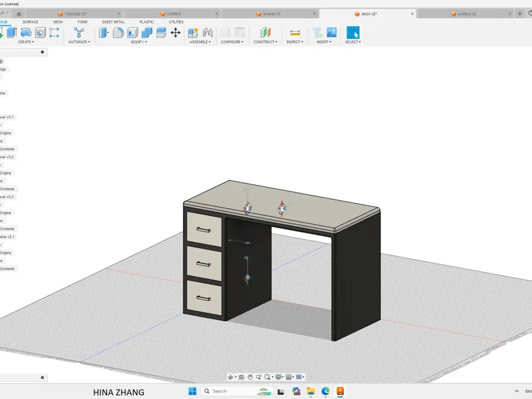The height and width of the screenshot is (399, 532).
Task: Open the Grid and Snaps settings dropdown
Action: pos(290,377)
